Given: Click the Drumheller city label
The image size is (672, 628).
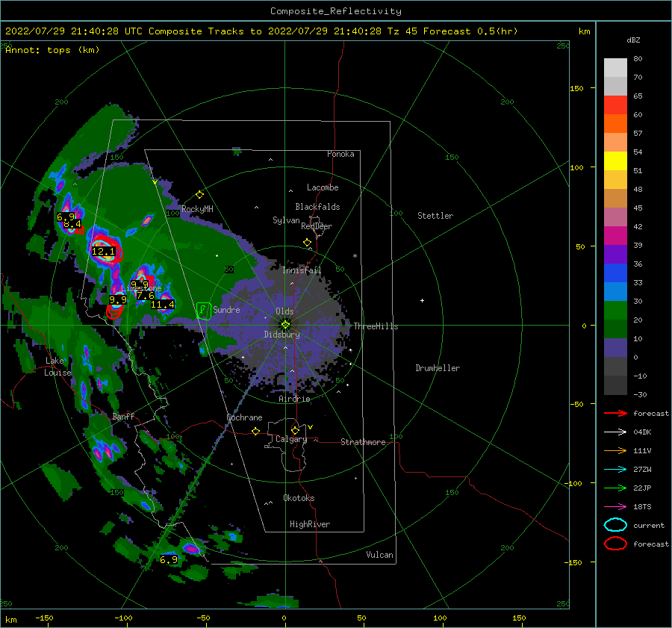Looking at the screenshot, I should pos(438,368).
